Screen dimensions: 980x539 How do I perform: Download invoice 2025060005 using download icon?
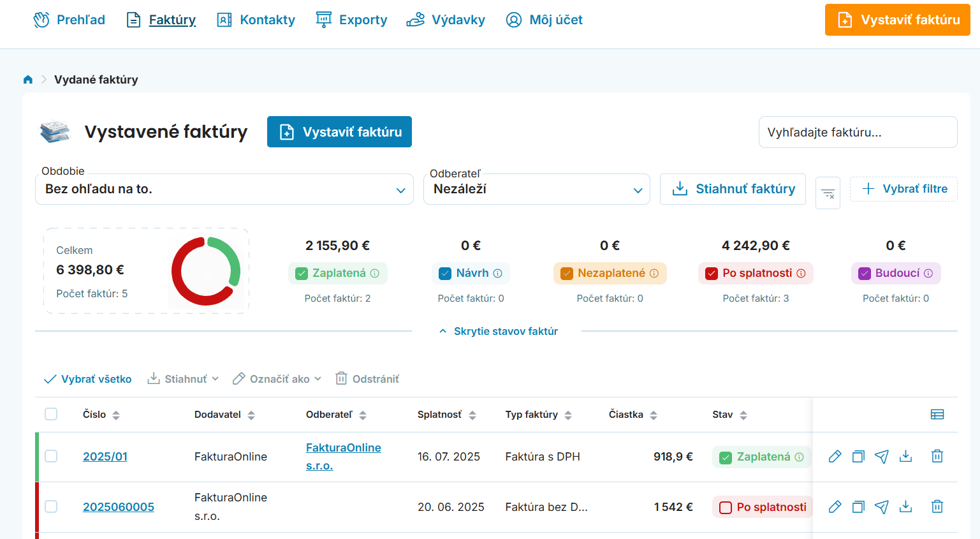click(x=905, y=506)
